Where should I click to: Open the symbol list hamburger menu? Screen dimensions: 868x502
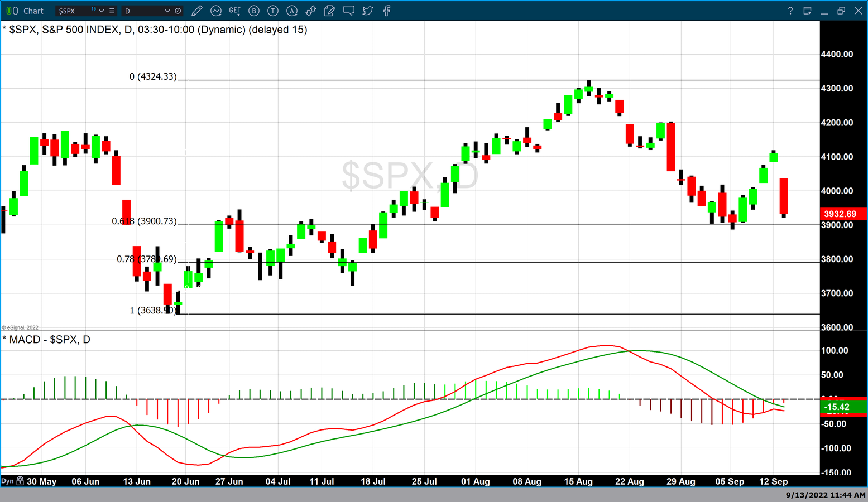pyautogui.click(x=112, y=11)
